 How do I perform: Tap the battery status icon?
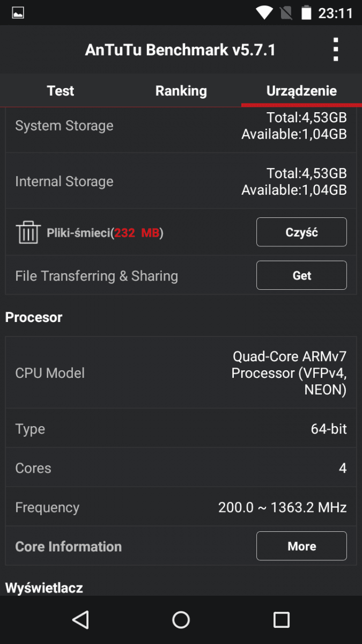pyautogui.click(x=306, y=12)
